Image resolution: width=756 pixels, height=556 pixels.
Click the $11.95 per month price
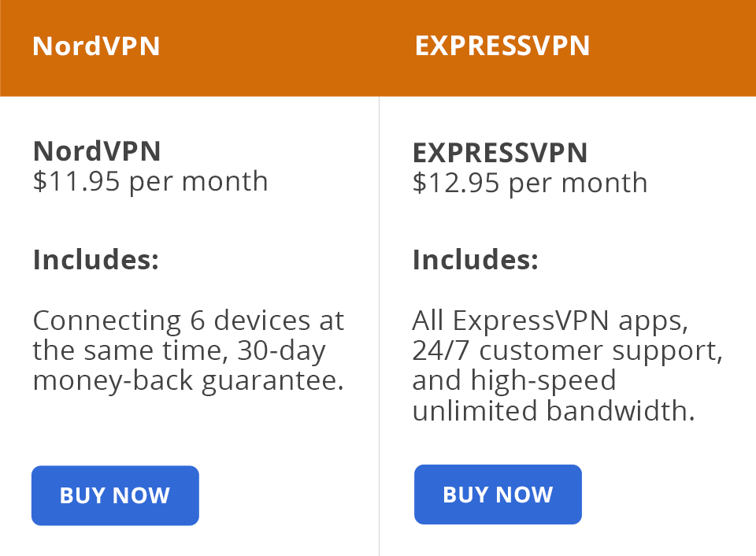point(150,182)
